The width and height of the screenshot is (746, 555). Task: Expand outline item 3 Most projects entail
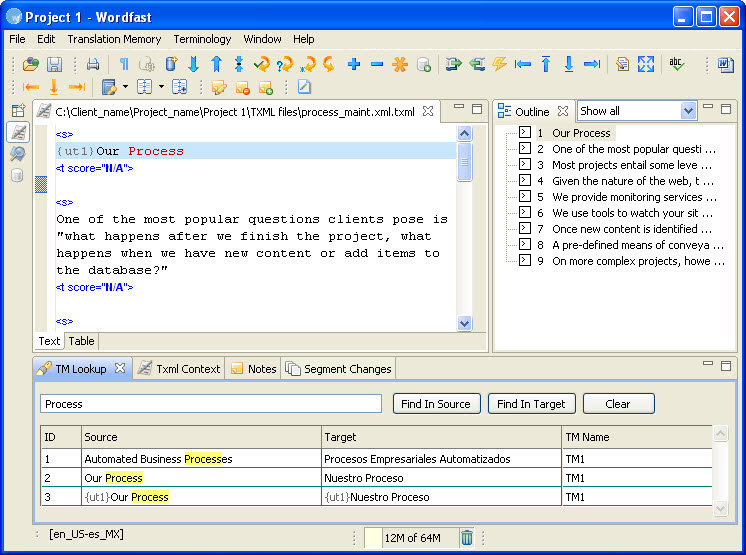click(525, 164)
